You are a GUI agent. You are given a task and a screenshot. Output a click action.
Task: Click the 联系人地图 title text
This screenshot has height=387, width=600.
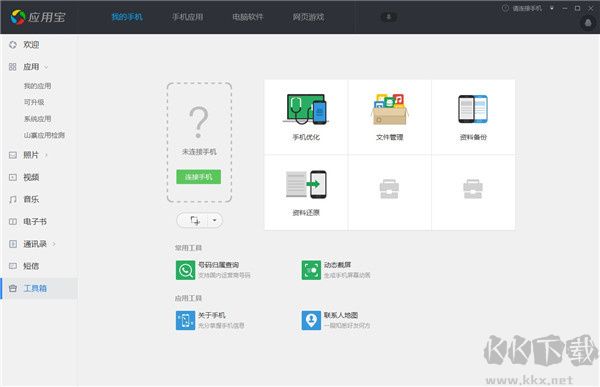[x=341, y=315]
